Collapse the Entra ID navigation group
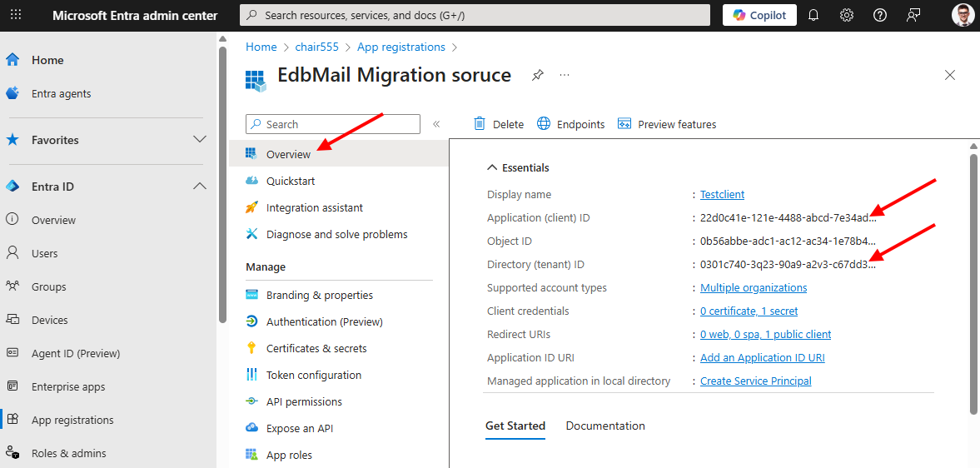This screenshot has width=980, height=468. pyautogui.click(x=200, y=187)
